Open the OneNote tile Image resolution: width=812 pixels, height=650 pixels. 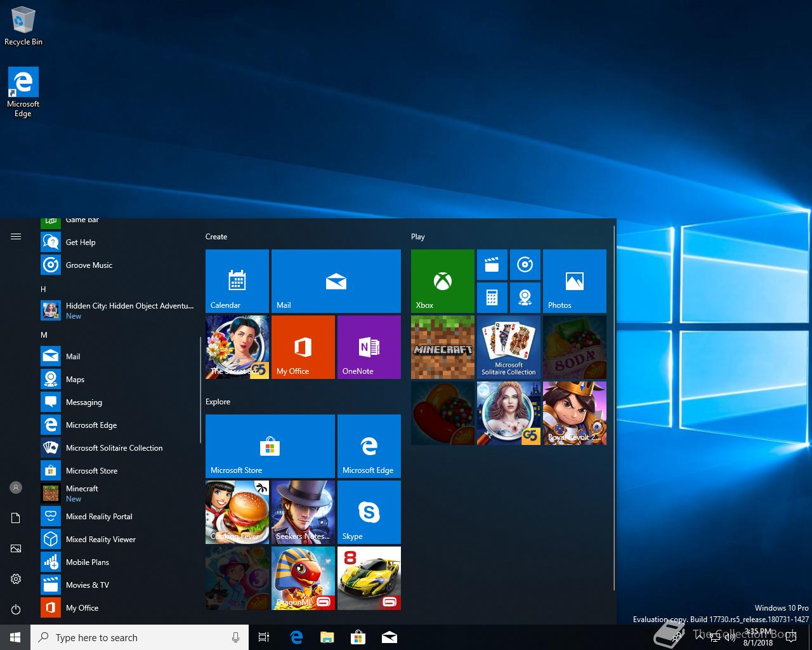coord(369,347)
